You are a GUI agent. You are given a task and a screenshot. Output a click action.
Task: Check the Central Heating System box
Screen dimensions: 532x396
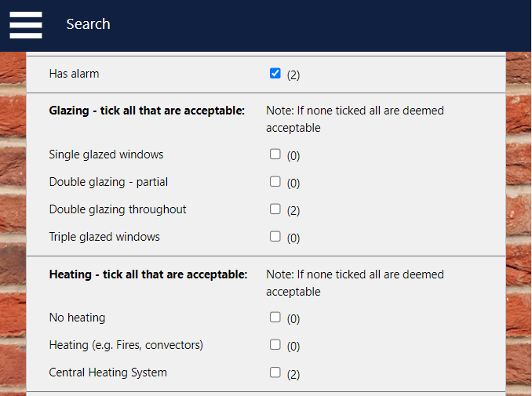pos(275,372)
